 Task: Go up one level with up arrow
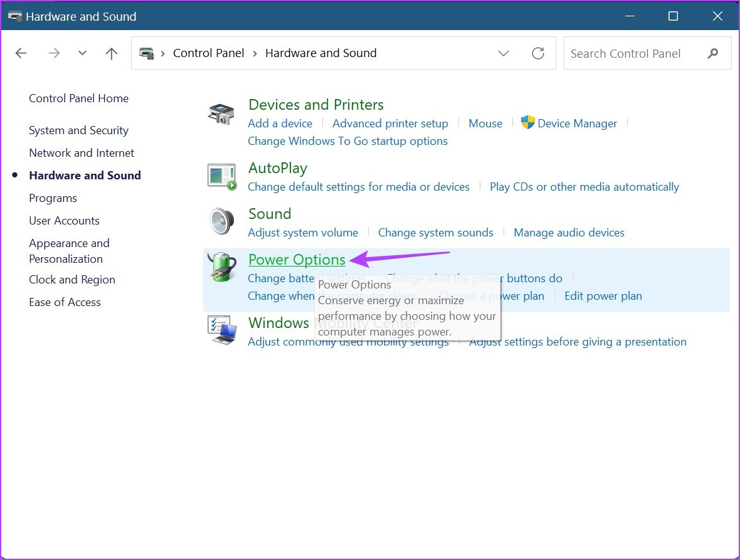[x=112, y=53]
